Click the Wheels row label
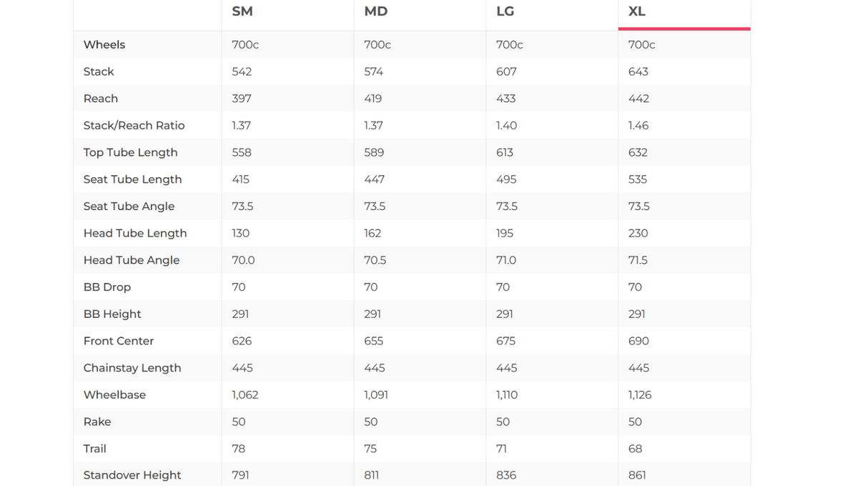 [104, 44]
